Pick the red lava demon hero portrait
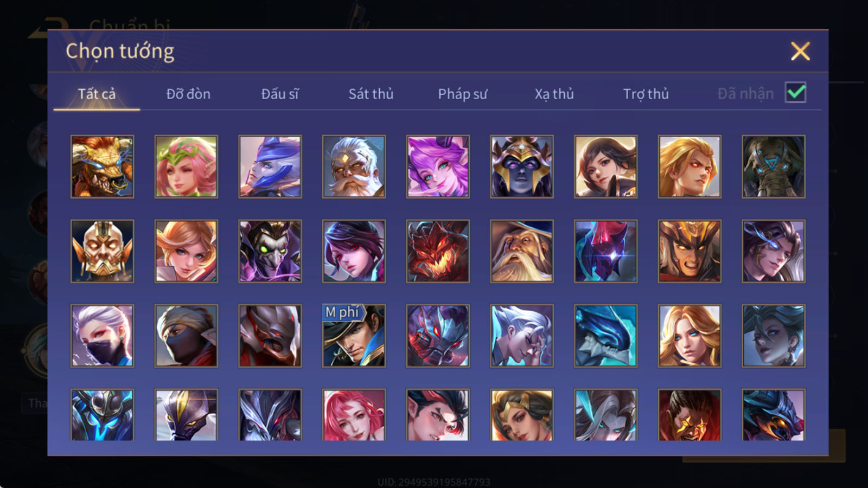Viewport: 868px width, 488px height. click(438, 251)
